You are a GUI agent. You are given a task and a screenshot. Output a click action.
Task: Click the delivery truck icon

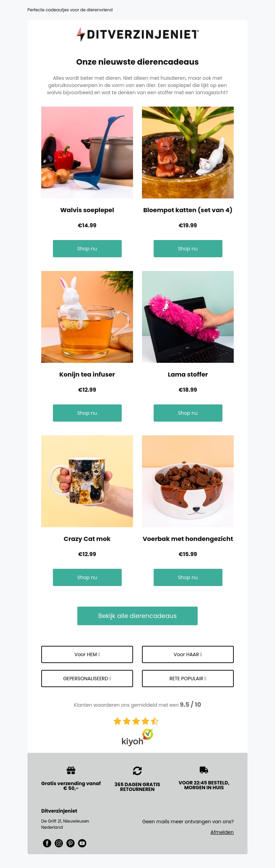[x=204, y=770]
